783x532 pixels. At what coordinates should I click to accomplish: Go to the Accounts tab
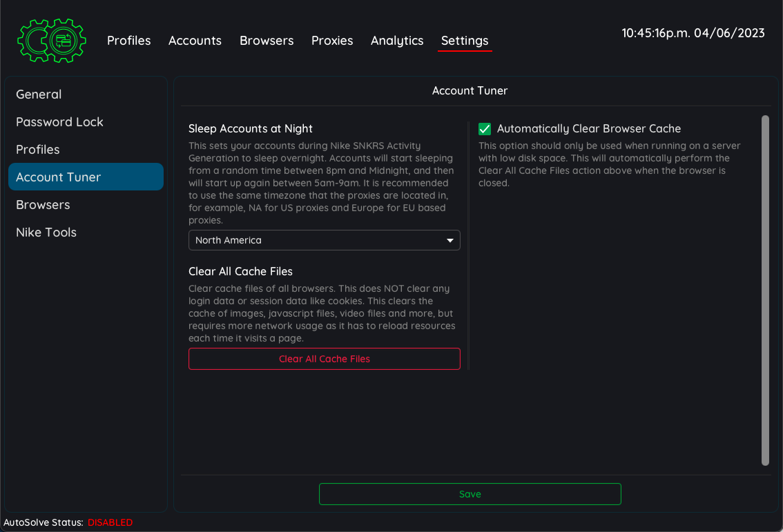tap(195, 41)
